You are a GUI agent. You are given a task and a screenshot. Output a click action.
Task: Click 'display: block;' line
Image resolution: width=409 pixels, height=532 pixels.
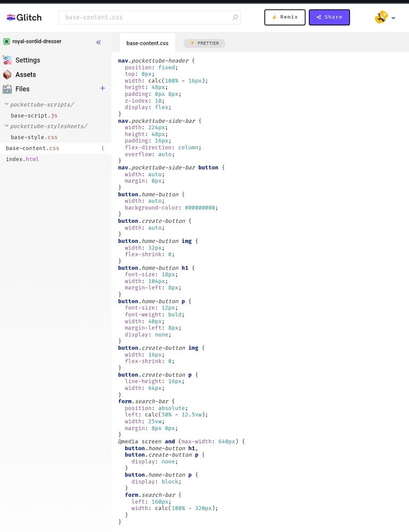pyautogui.click(x=156, y=482)
